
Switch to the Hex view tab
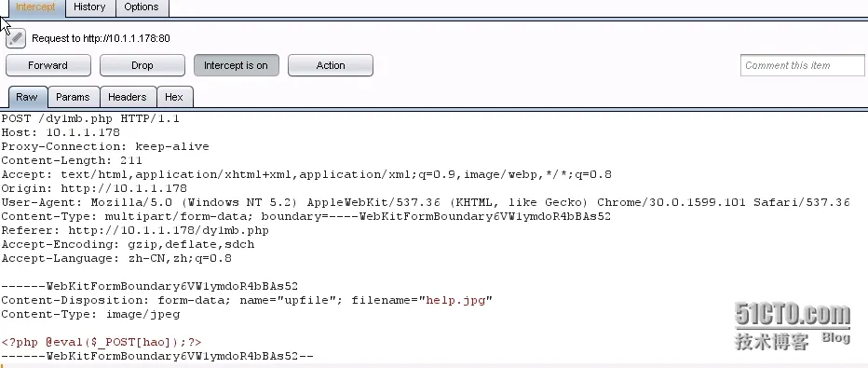[x=174, y=97]
